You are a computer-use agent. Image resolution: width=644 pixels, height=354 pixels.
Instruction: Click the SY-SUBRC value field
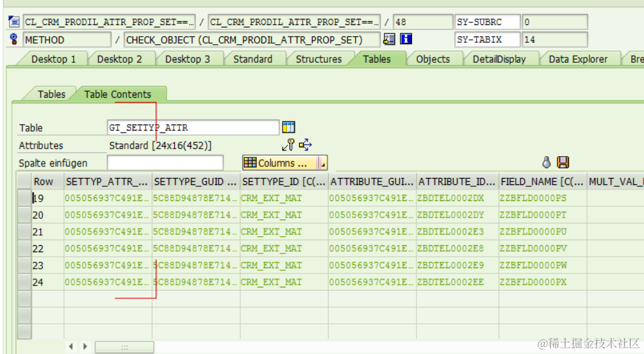pyautogui.click(x=554, y=22)
